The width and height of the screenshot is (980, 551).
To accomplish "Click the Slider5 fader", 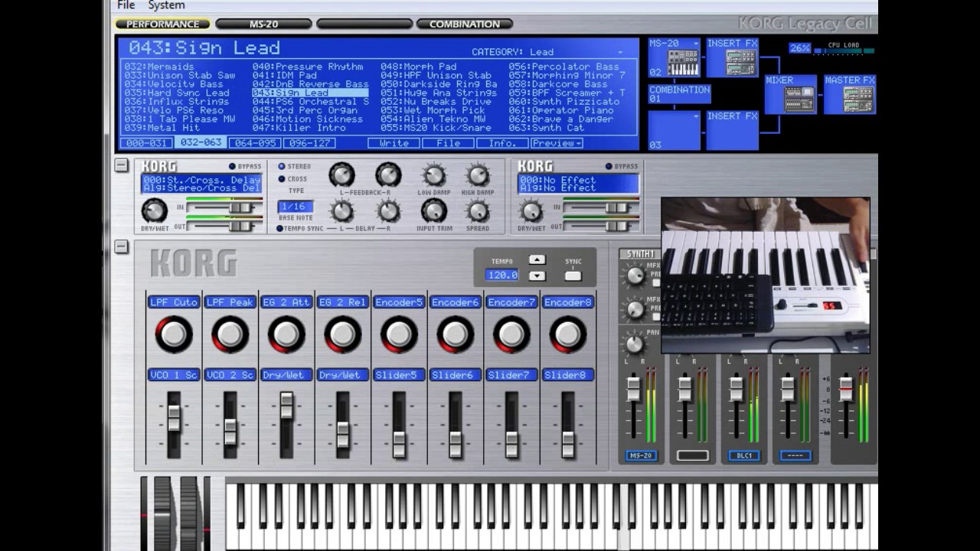I will (x=399, y=444).
